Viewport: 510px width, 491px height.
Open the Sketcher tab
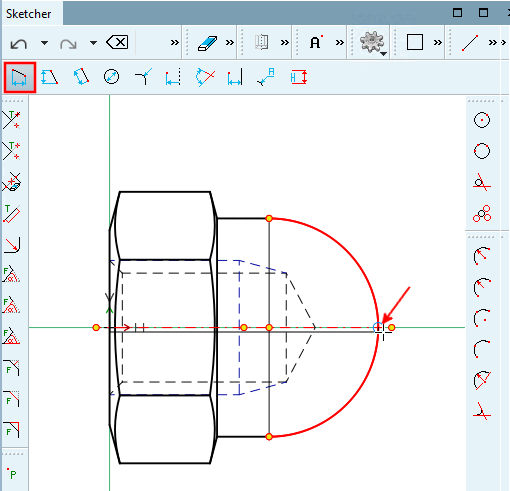click(x=29, y=14)
